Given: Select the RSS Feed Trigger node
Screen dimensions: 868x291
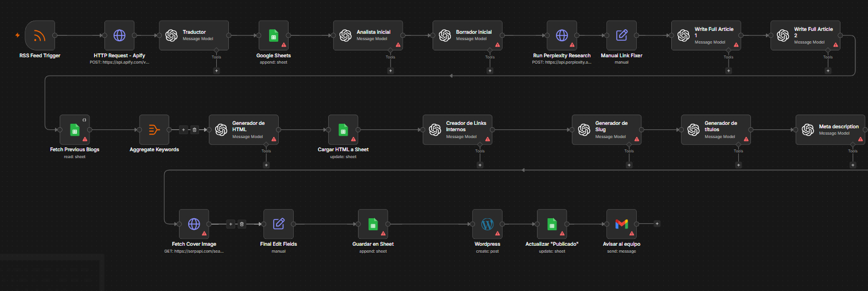Looking at the screenshot, I should [x=40, y=36].
